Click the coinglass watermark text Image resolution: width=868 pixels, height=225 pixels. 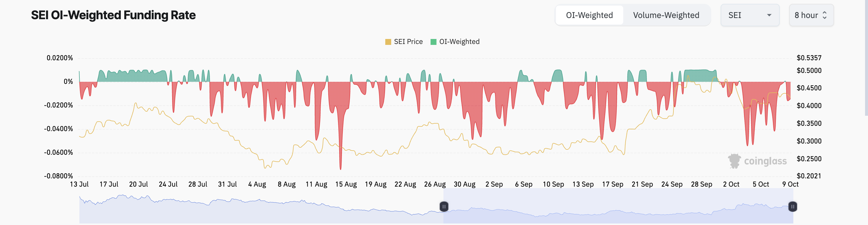765,161
